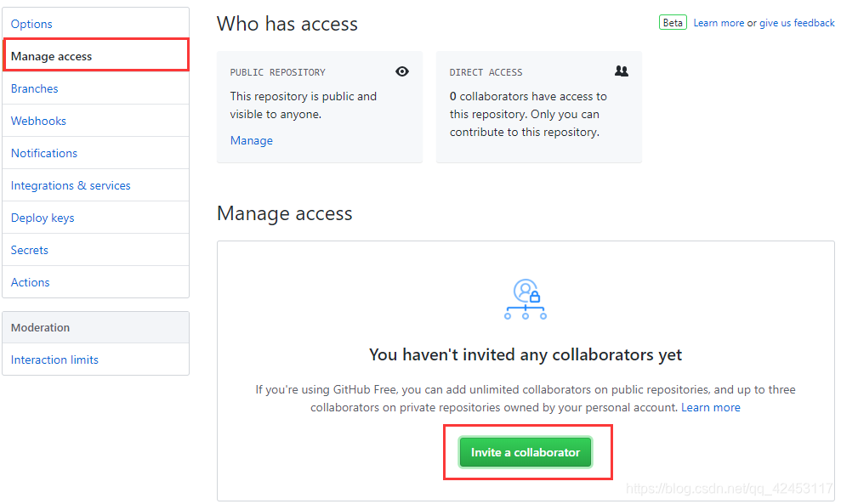Open the Options settings page
The height and width of the screenshot is (504, 841).
(x=31, y=24)
